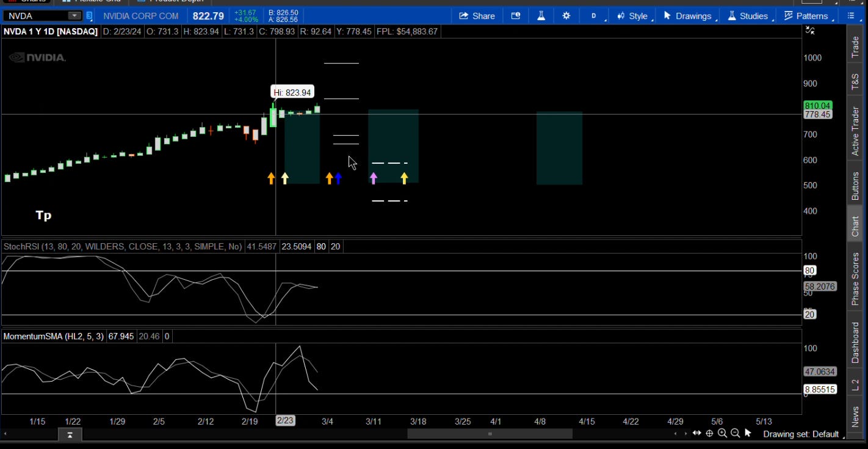Click the pink up-arrow marker on the chart
Image resolution: width=868 pixels, height=449 pixels.
[374, 178]
